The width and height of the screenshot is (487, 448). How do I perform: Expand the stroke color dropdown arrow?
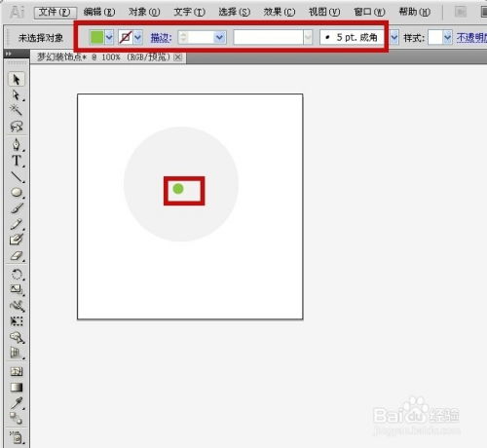138,38
